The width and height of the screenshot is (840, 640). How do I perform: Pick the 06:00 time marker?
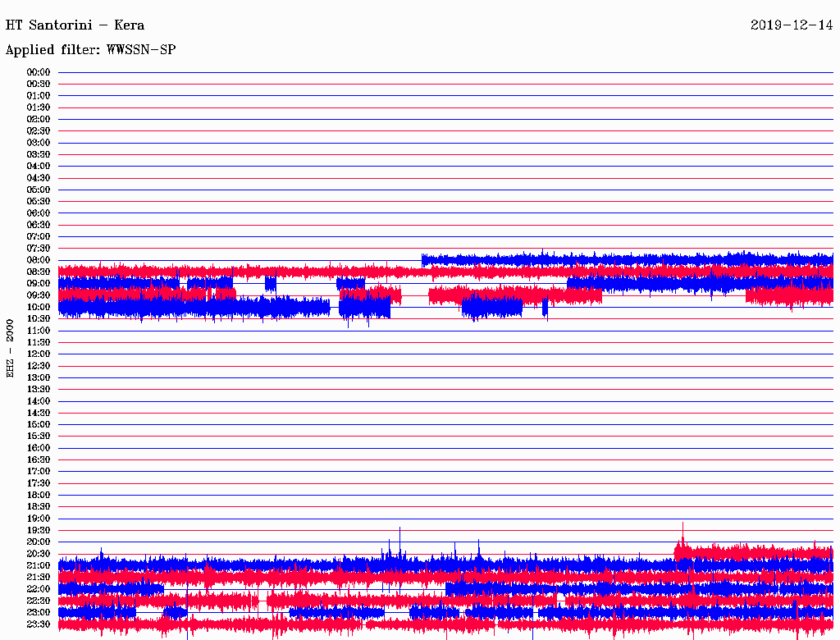point(39,213)
